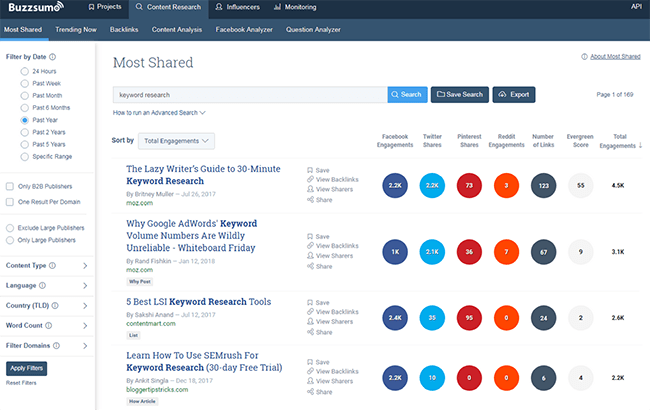Share the Lazy Writer's Guide article
This screenshot has height=410, width=650.
tap(320, 199)
